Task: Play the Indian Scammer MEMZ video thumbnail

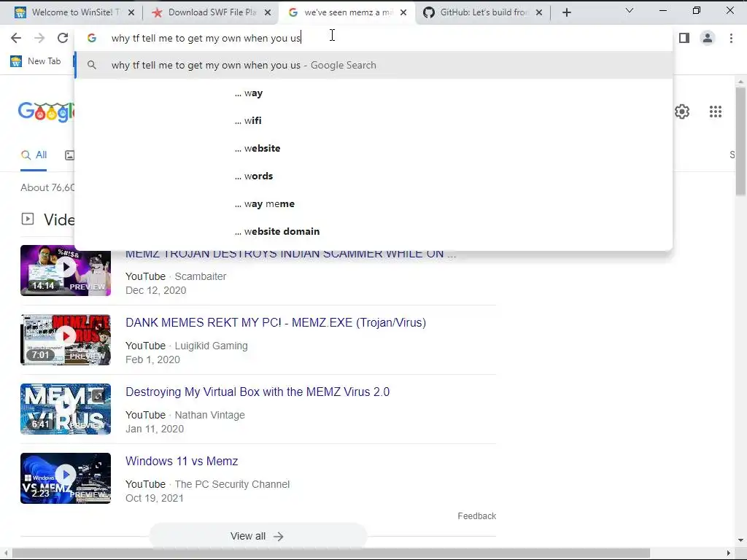Action: click(x=66, y=271)
